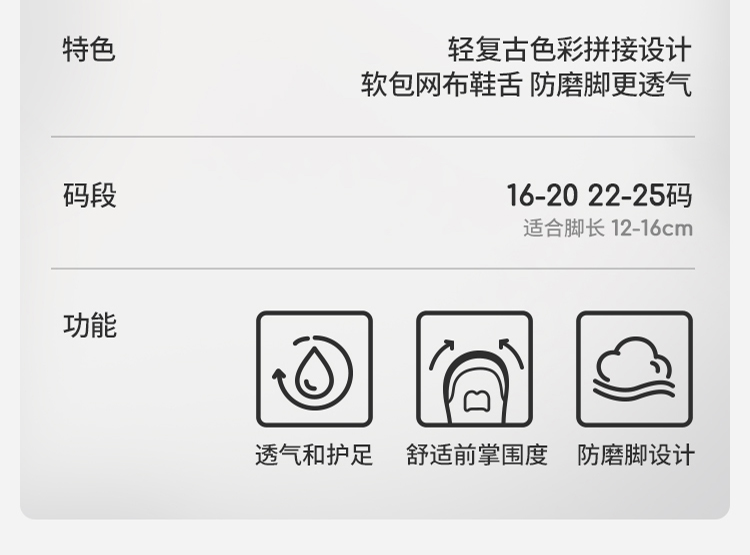
Task: Select the 22-25码 size range
Action: 640,196
